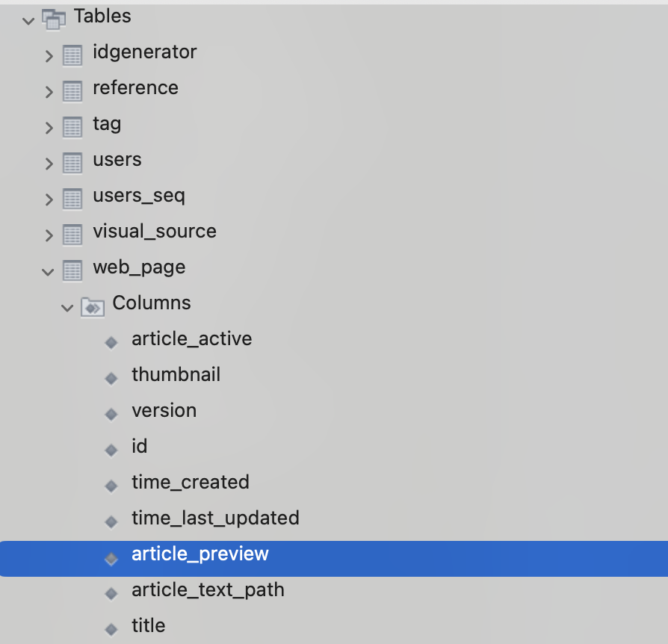Select the reference table

[x=135, y=87]
